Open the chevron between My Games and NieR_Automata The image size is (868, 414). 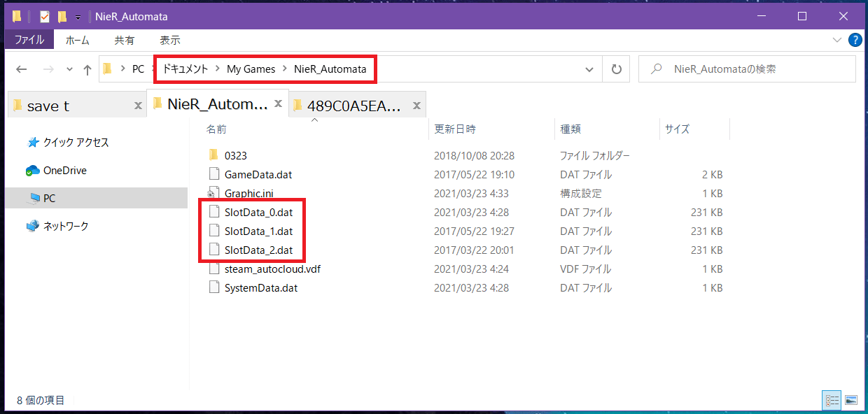click(x=285, y=69)
